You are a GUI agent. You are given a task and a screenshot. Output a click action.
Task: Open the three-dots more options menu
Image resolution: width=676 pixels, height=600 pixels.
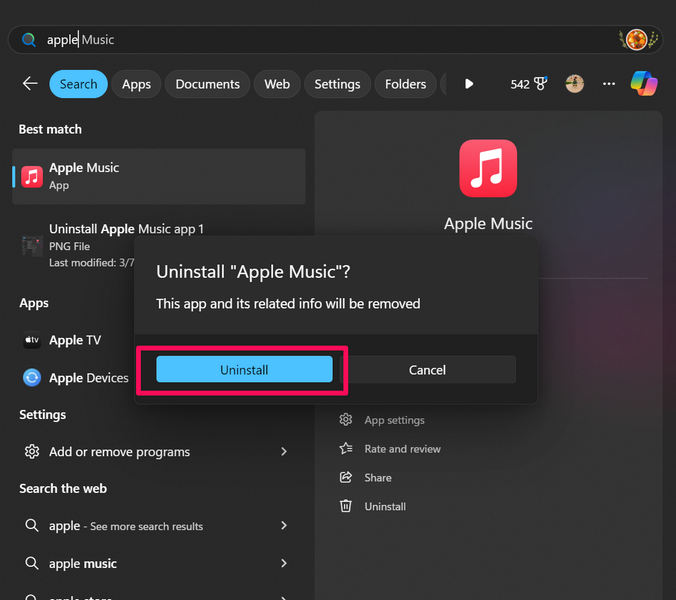tap(609, 84)
